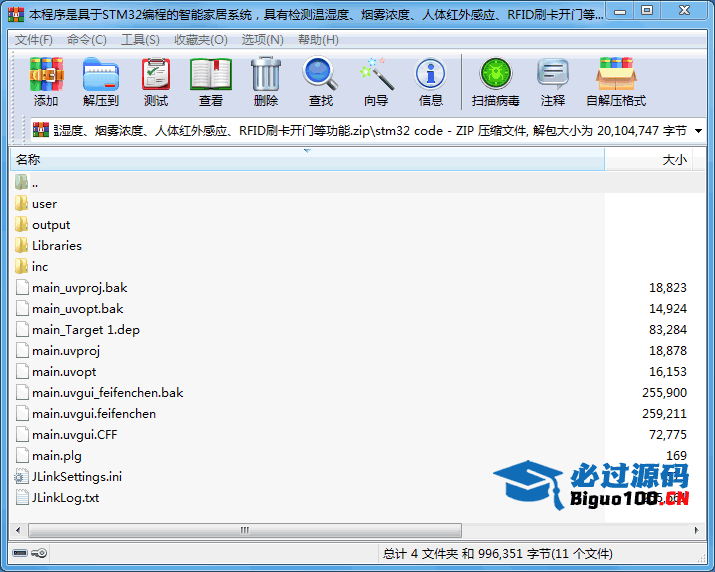Click the 解压到 (Extract To) icon
The image size is (715, 572).
100,75
